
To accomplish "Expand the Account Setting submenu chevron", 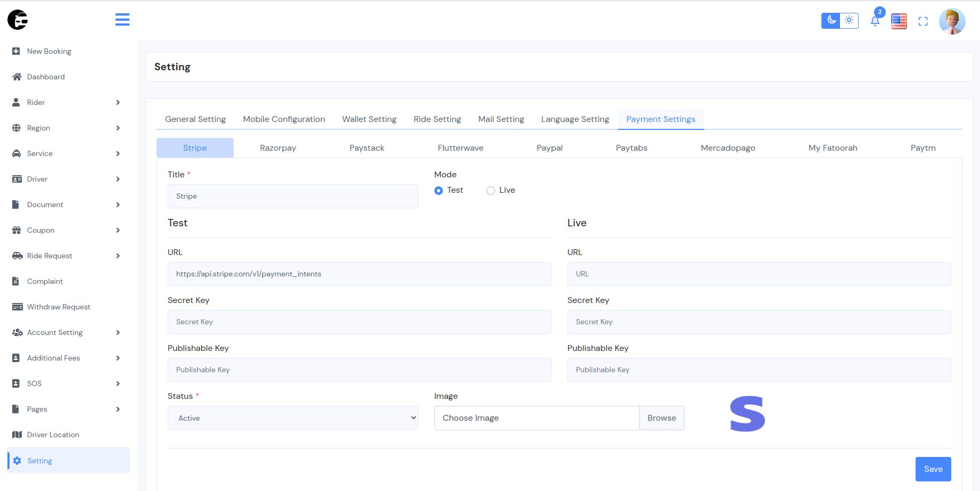I will coord(118,332).
